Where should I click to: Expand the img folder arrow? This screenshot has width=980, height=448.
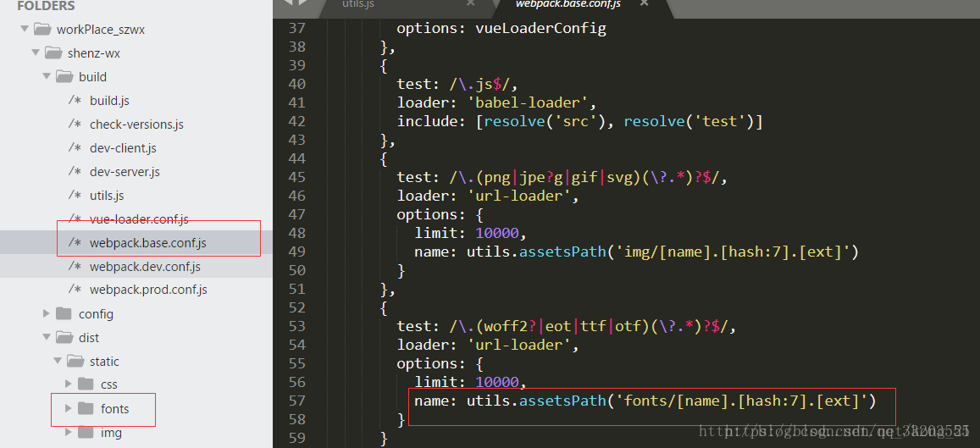[x=69, y=433]
